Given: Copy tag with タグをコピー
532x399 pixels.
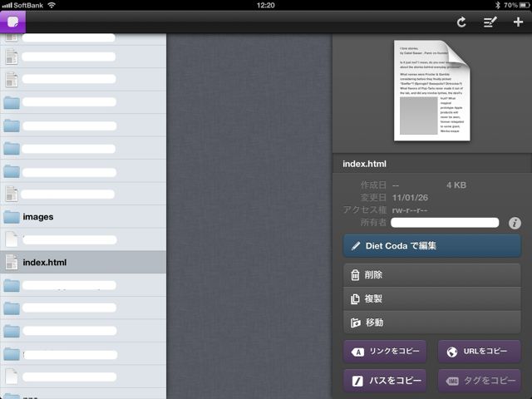Looking at the screenshot, I should [479, 381].
